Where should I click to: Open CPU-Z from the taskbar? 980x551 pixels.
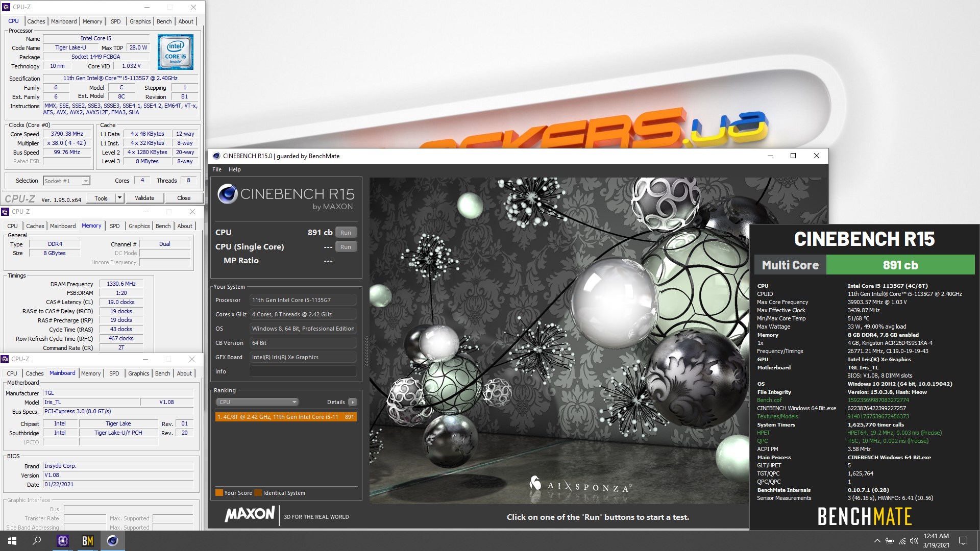(x=62, y=541)
